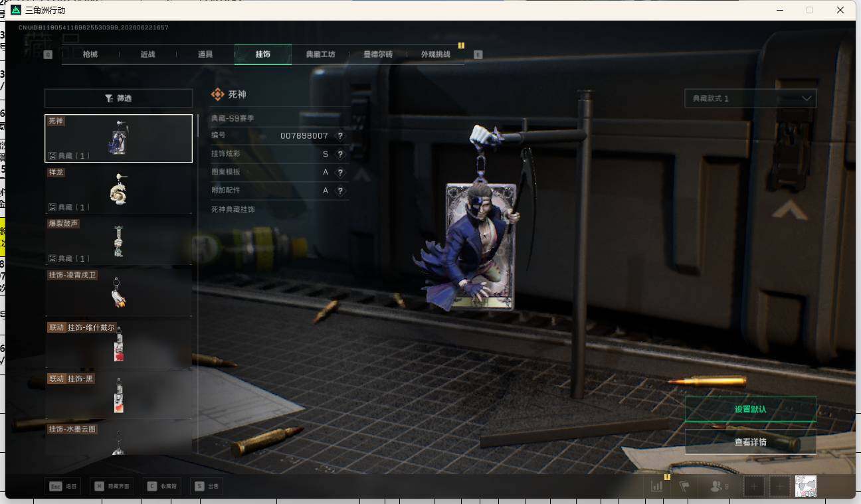The image size is (861, 504).
Task: Open the 筛选 filter button
Action: (118, 98)
